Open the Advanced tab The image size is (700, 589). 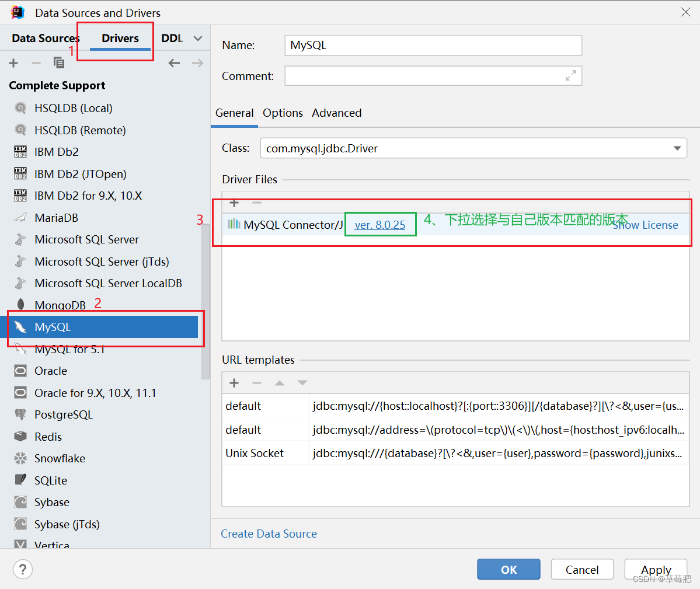point(337,113)
